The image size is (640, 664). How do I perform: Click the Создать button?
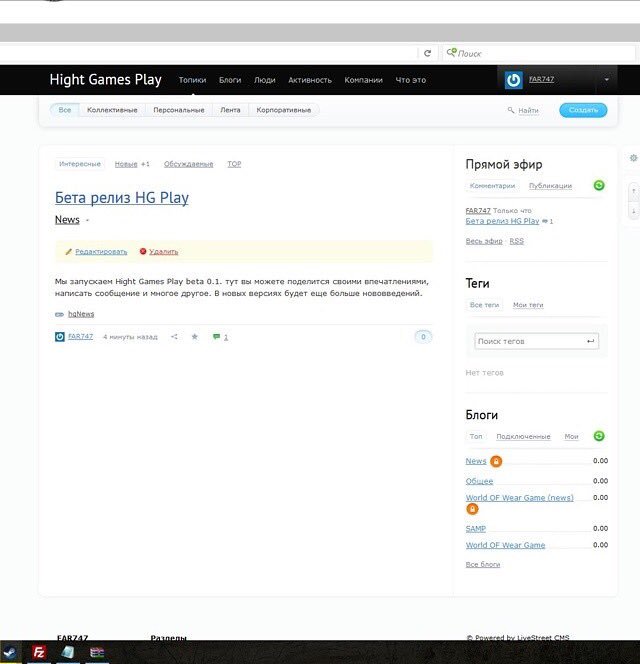(x=583, y=110)
